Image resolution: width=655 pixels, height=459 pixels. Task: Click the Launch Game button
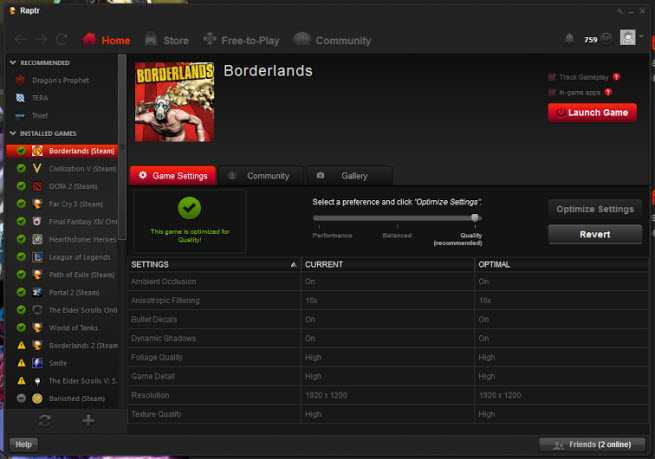click(592, 112)
